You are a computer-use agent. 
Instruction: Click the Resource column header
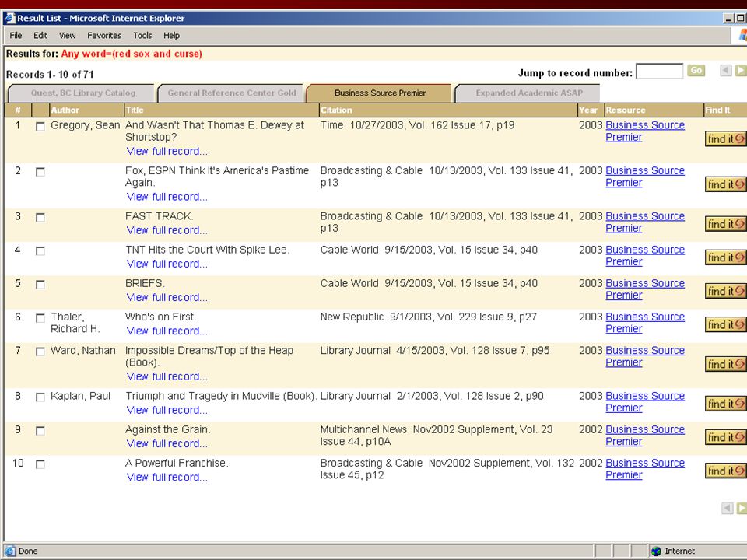pyautogui.click(x=654, y=110)
